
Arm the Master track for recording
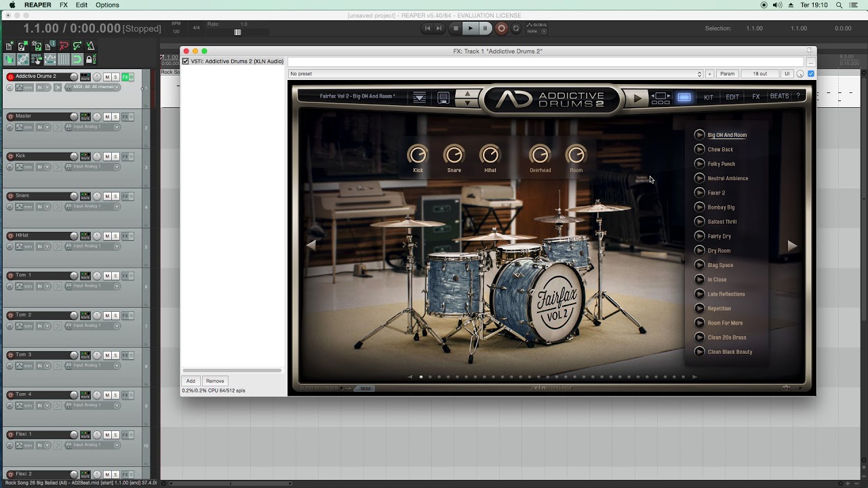(x=10, y=117)
